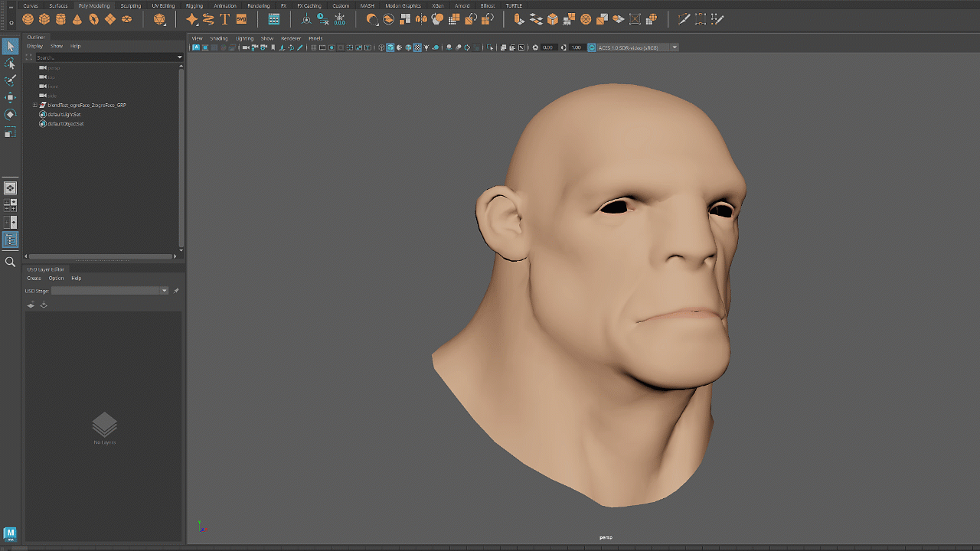Click the eye visibility icon in USD Layer Editor

(x=31, y=305)
